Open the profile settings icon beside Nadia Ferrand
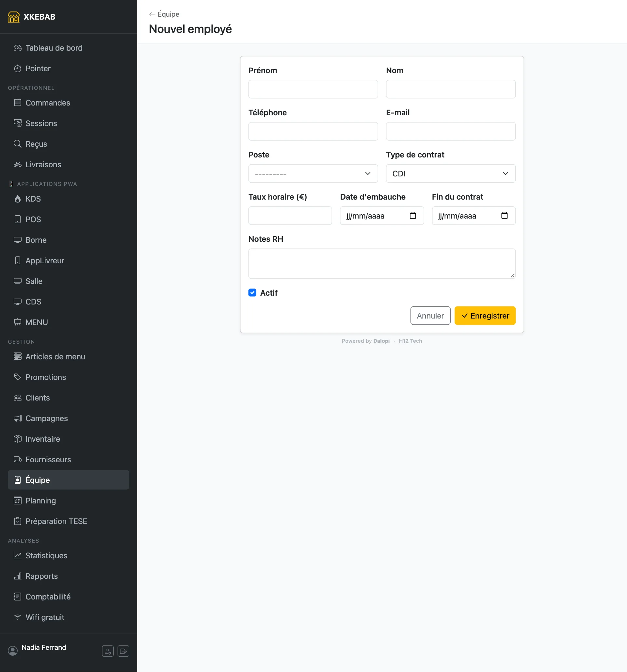This screenshot has width=627, height=672. tap(108, 651)
